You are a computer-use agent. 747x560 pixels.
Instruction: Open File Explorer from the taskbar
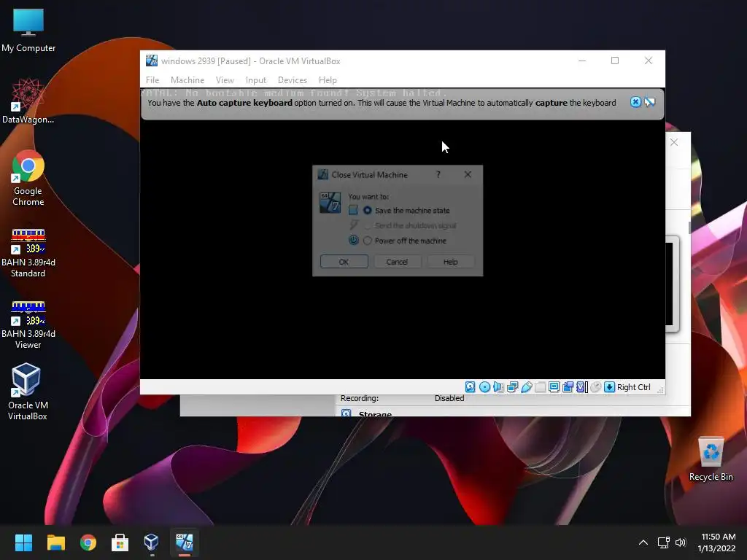(56, 542)
